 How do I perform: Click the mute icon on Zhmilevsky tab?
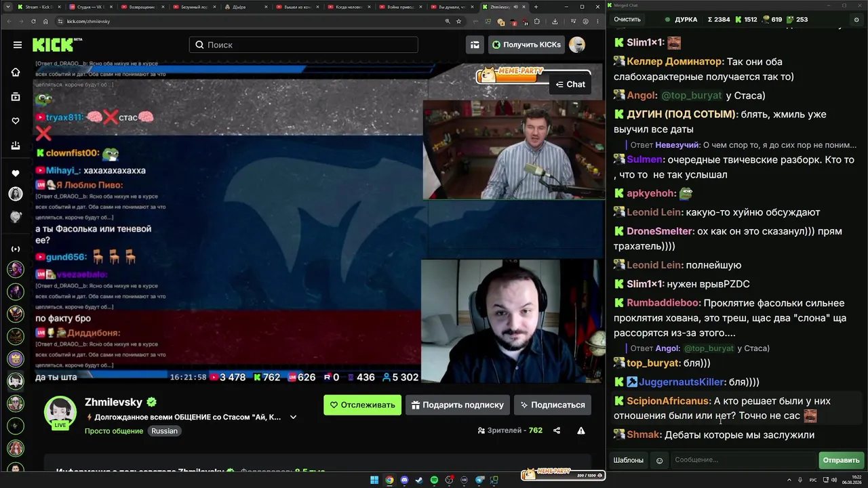pos(516,7)
